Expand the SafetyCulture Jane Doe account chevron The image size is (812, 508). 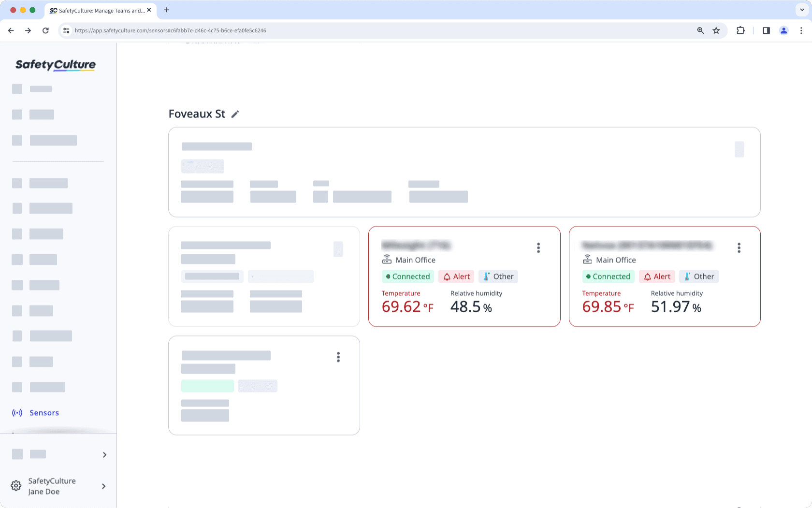(x=103, y=486)
